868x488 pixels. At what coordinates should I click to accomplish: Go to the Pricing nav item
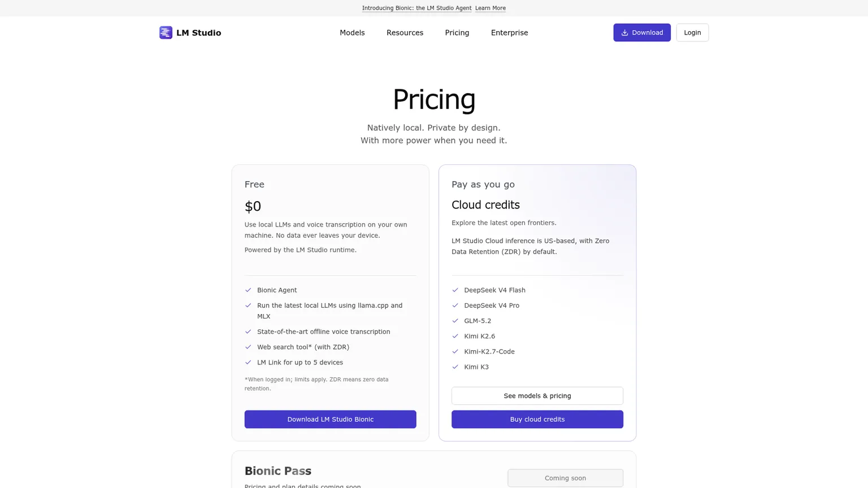pos(457,33)
